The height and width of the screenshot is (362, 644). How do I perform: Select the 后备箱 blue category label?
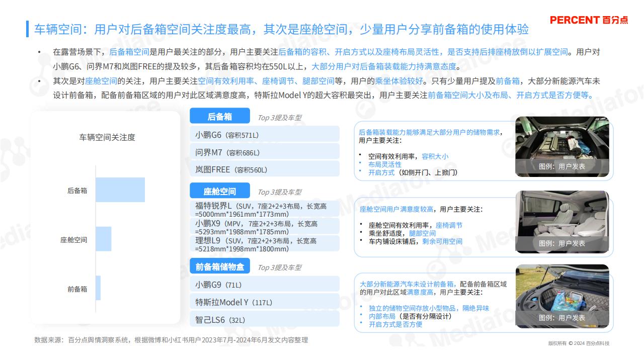click(220, 116)
